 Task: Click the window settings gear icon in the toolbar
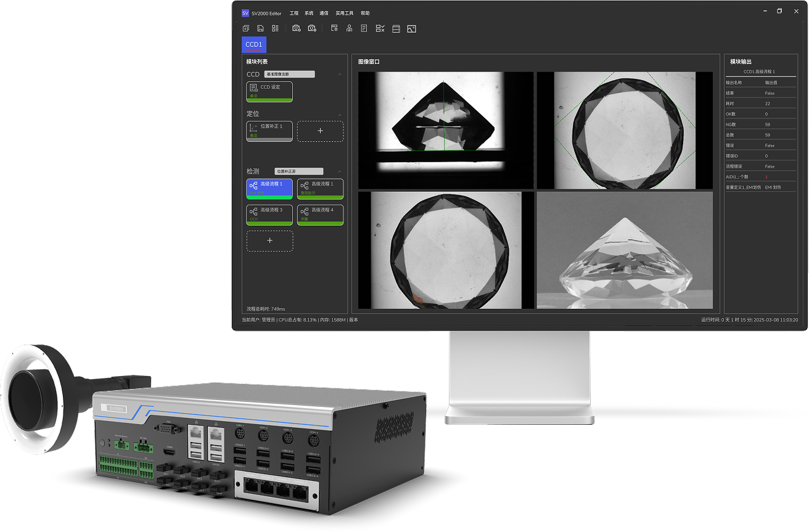pyautogui.click(x=334, y=28)
